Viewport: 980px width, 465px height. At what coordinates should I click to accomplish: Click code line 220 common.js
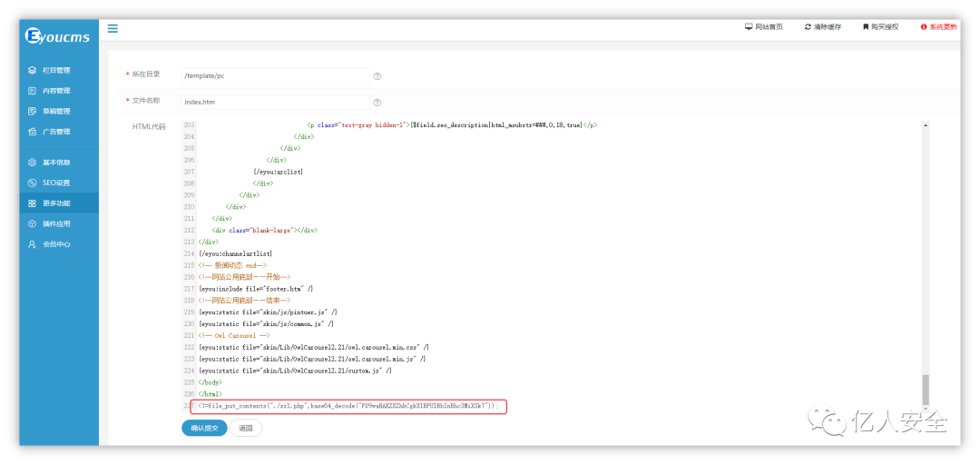(266, 323)
